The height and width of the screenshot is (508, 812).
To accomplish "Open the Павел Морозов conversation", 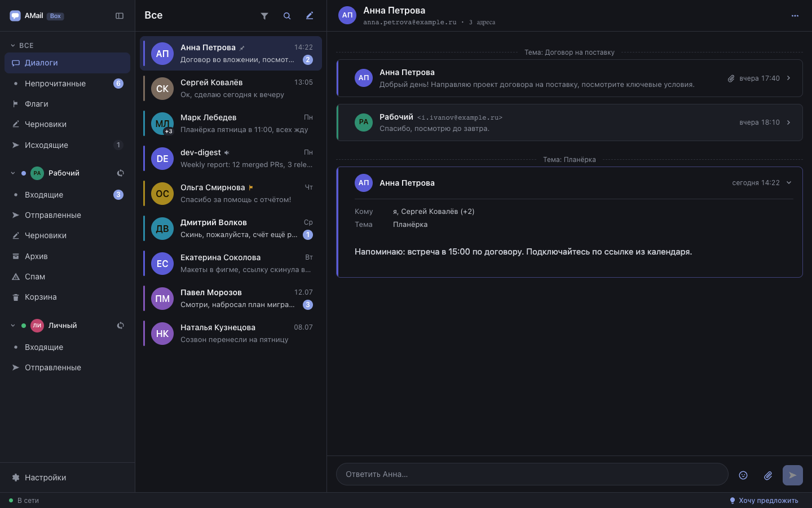I will [231, 299].
